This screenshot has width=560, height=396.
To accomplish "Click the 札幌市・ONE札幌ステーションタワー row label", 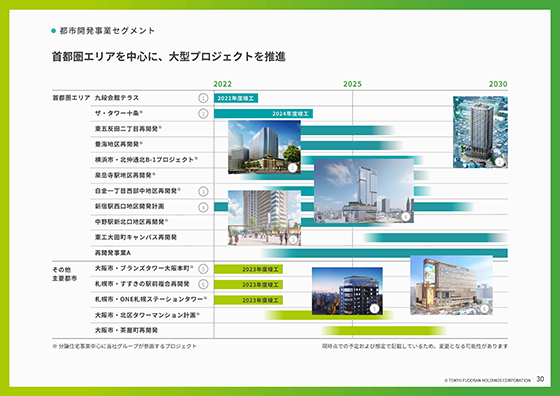I will (x=151, y=299).
